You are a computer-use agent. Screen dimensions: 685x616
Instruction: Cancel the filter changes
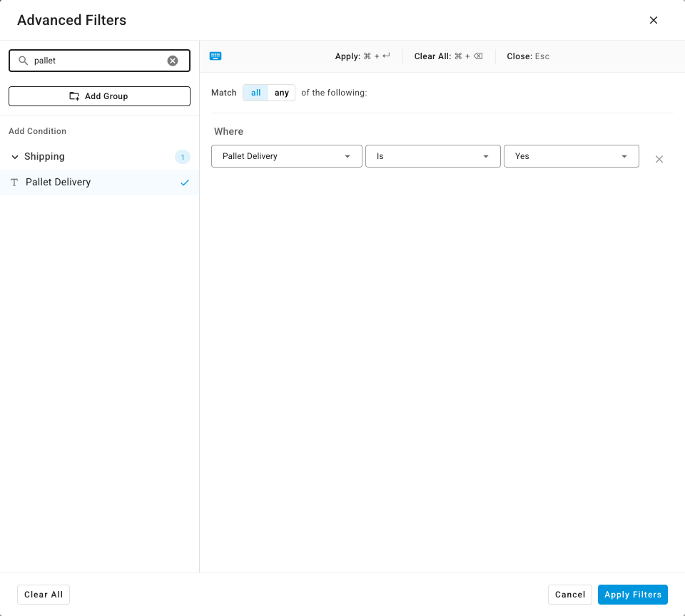tap(569, 595)
